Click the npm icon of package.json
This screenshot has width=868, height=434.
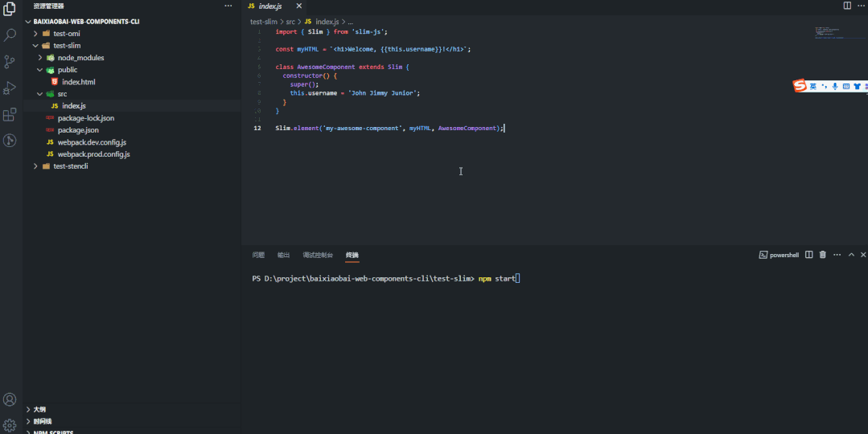50,130
